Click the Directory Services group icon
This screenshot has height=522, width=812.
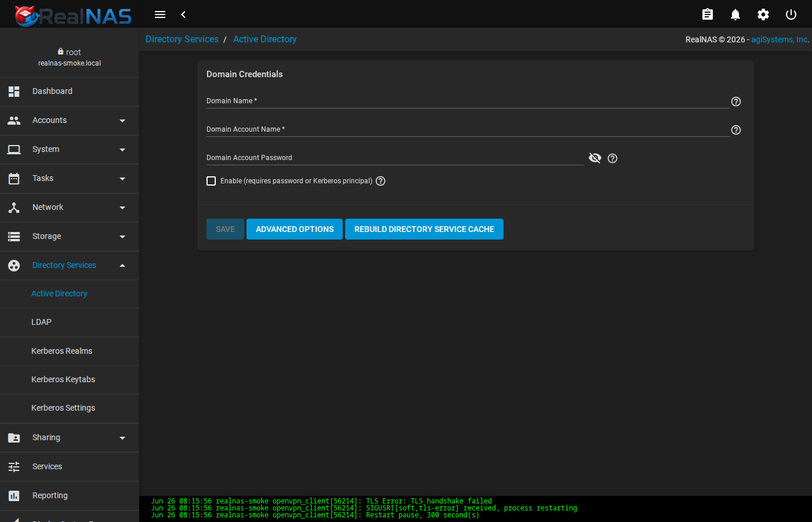tap(14, 266)
